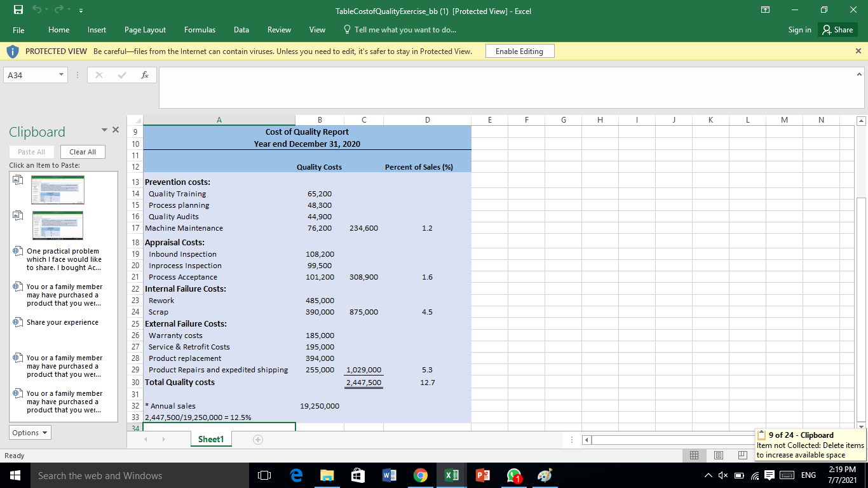Click the Share button
This screenshot has width=868, height=488.
click(837, 30)
